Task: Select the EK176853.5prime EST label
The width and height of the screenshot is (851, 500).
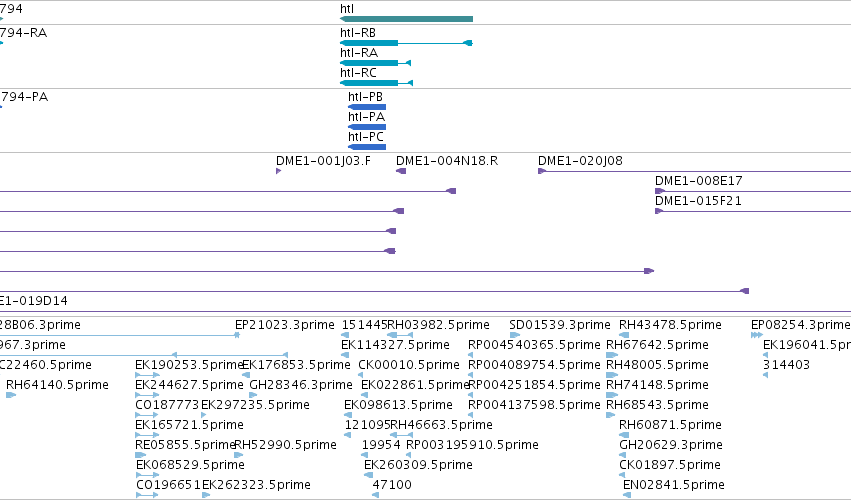Action: point(295,365)
